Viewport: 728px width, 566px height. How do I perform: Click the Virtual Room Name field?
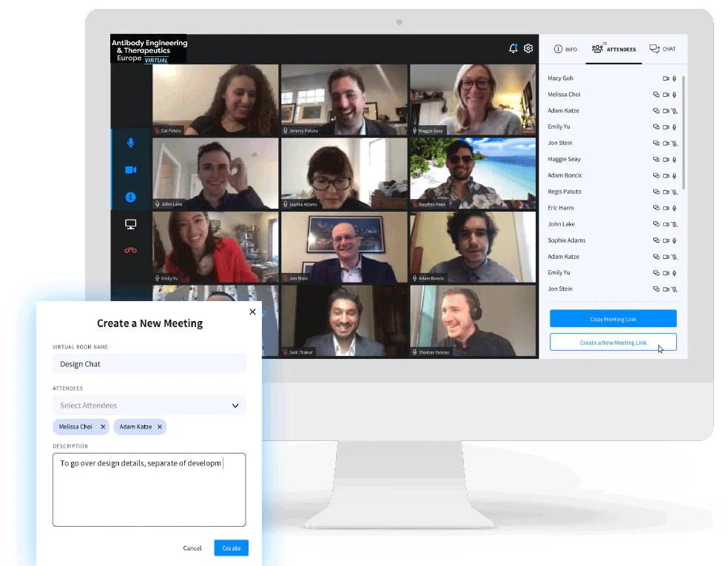(x=149, y=364)
